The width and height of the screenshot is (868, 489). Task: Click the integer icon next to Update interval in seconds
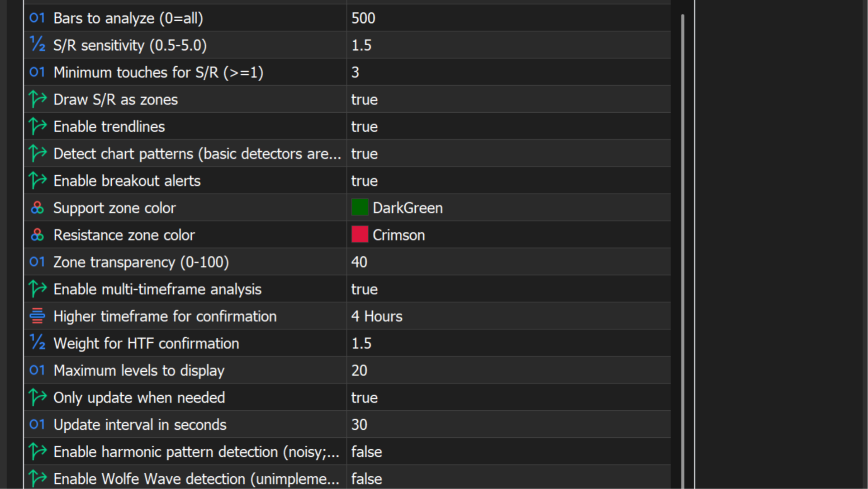(x=37, y=424)
